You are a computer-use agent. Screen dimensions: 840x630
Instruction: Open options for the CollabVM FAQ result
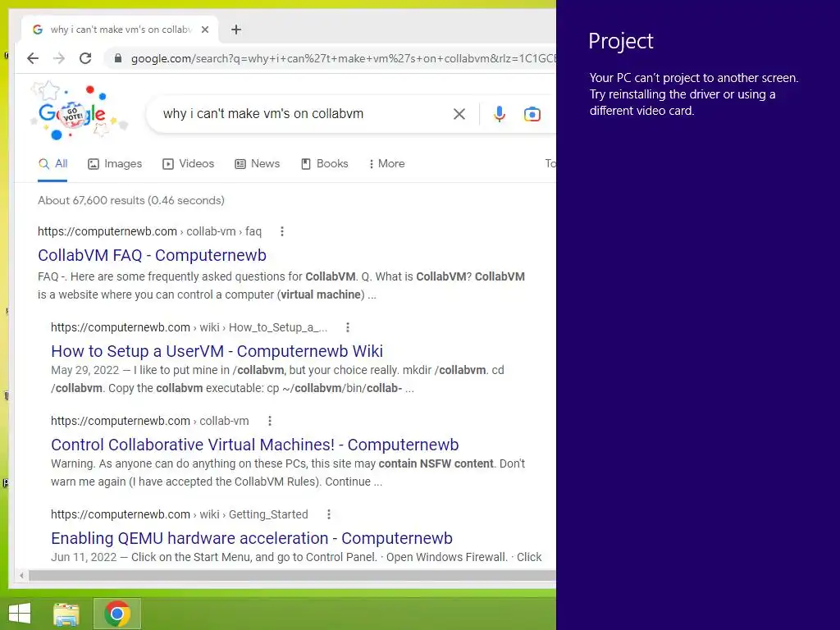[282, 231]
